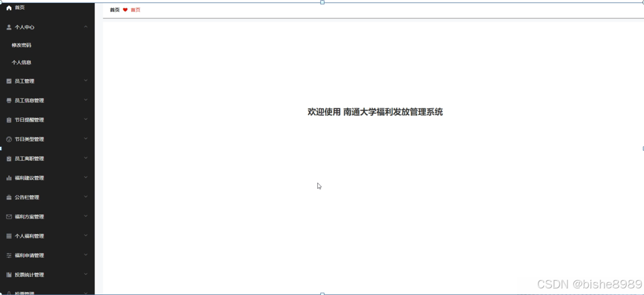Click the red 首页 breadcrumb link
This screenshot has height=295, width=644.
click(135, 10)
